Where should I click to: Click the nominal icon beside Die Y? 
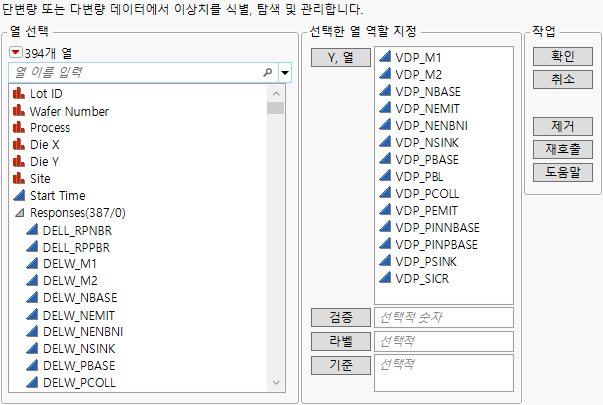pos(19,162)
